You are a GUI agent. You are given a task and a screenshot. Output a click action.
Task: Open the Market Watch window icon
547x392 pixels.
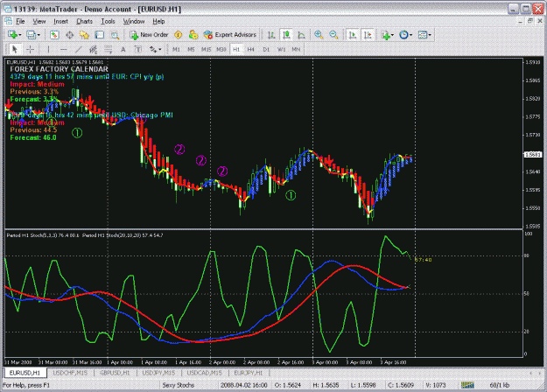pyautogui.click(x=54, y=34)
